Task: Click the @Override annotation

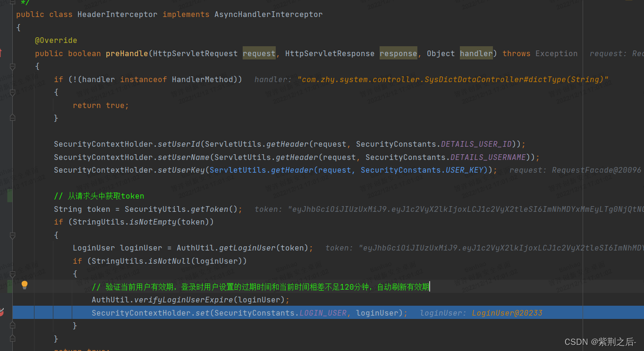Action: pyautogui.click(x=56, y=41)
